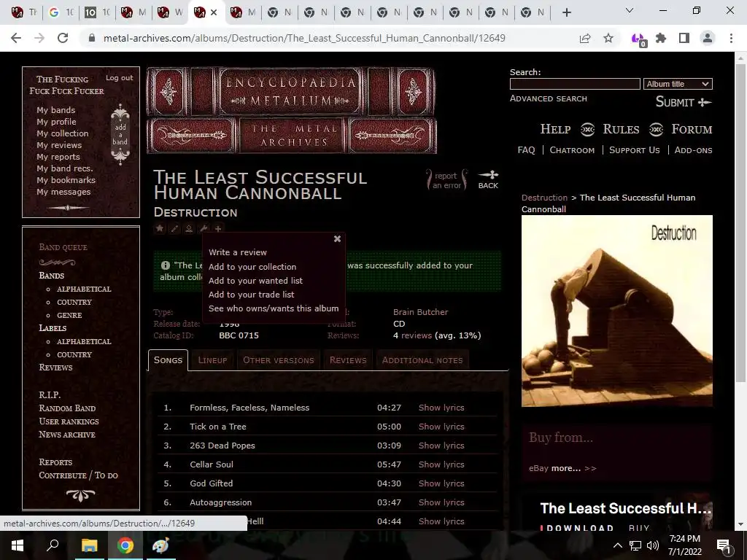Click the plus icon under album title
Screen dimensions: 747x560
(217, 228)
